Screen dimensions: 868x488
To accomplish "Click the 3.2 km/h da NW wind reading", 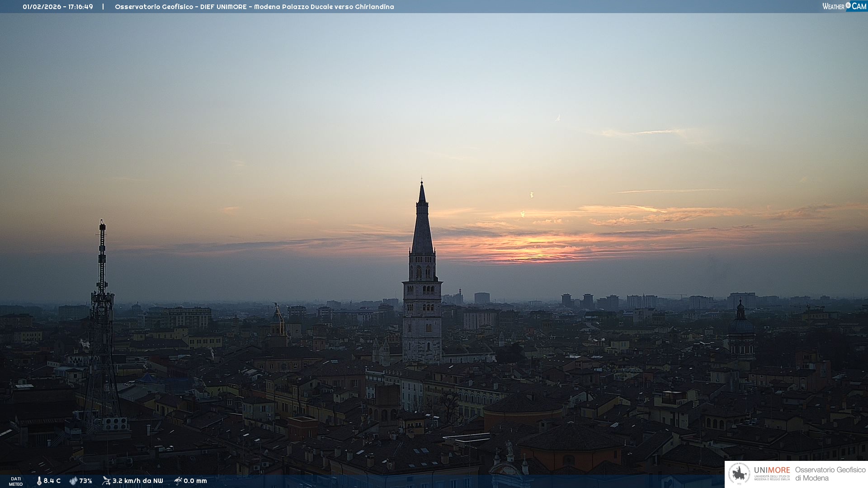I will click(137, 481).
